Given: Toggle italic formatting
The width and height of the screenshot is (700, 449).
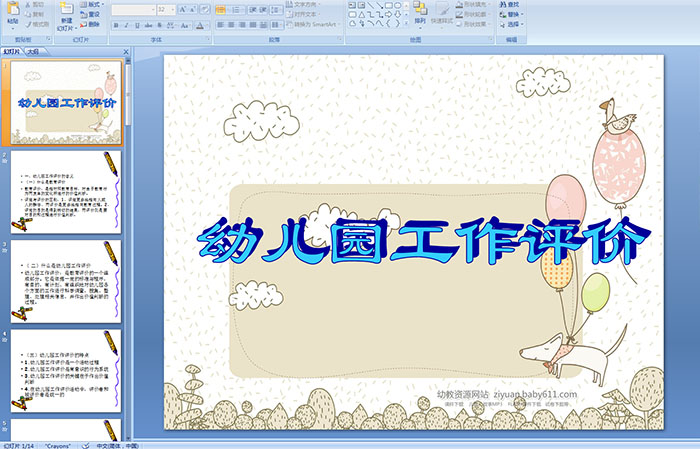Looking at the screenshot, I should (x=126, y=25).
